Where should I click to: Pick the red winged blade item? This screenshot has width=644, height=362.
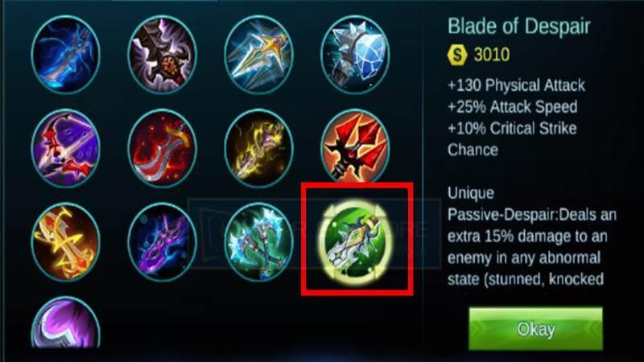pyautogui.click(x=355, y=148)
